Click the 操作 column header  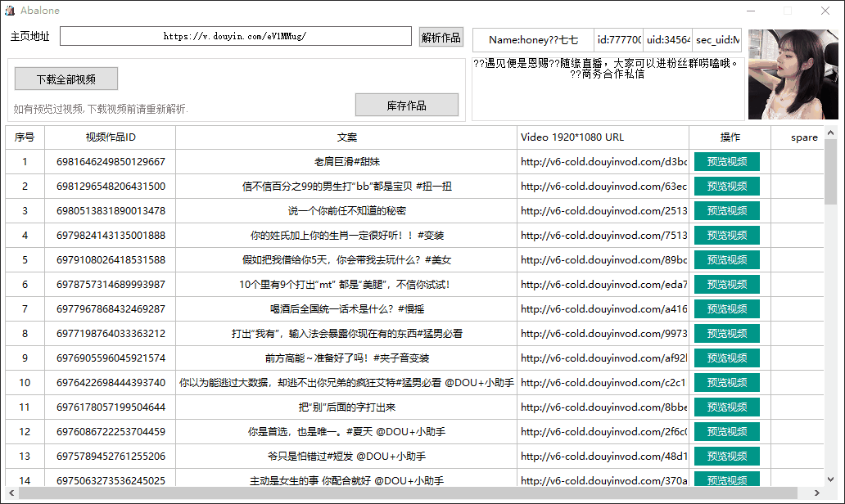[x=730, y=137]
